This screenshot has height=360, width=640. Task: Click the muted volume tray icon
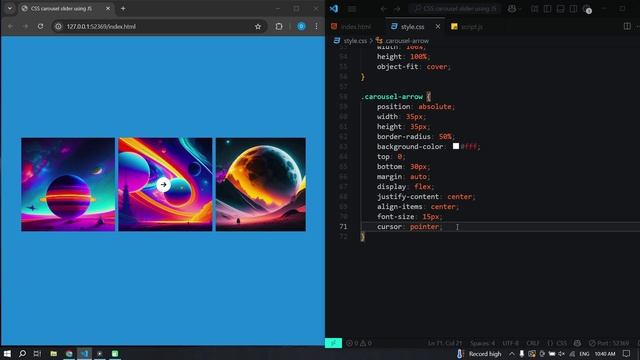(562, 354)
